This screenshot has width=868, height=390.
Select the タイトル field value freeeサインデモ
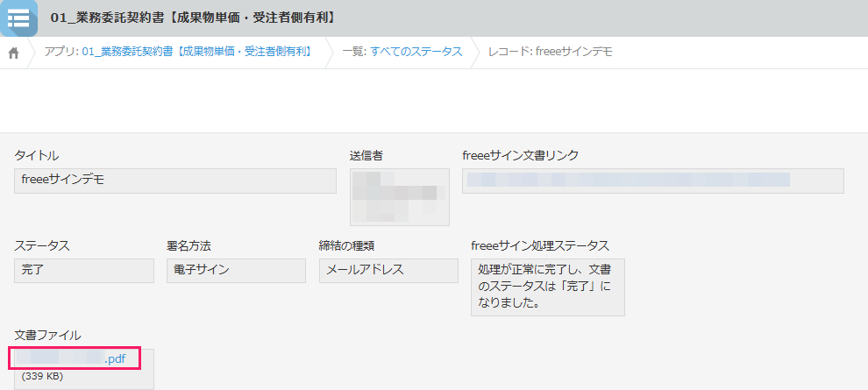click(x=175, y=181)
